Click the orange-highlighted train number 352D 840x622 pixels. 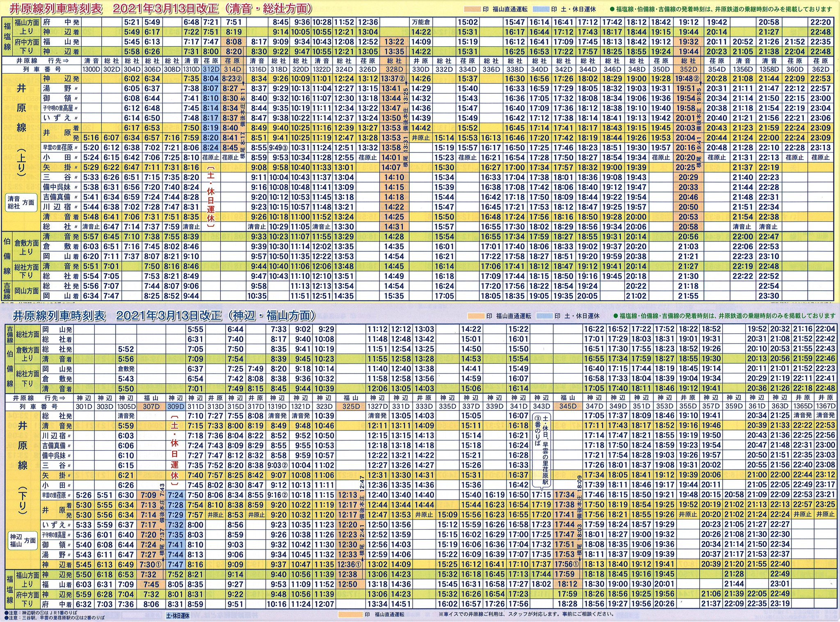click(689, 70)
